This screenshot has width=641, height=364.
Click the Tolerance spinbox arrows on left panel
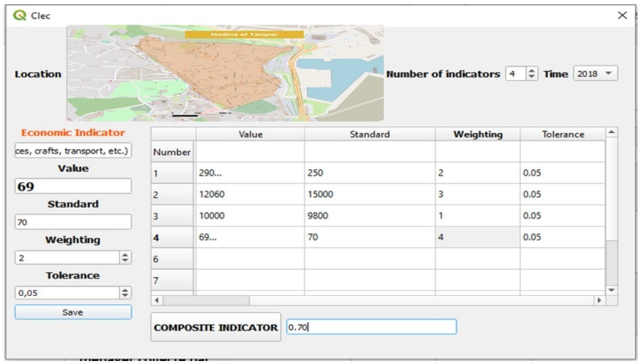tap(125, 293)
